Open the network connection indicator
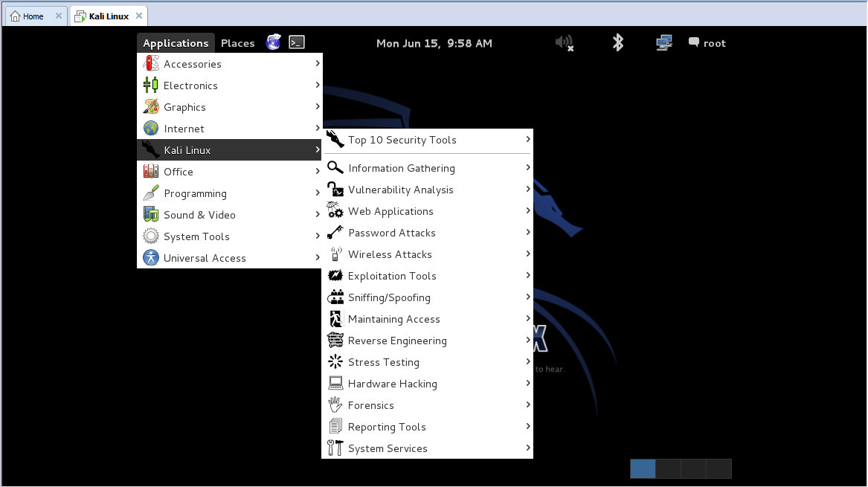This screenshot has width=868, height=487. click(663, 42)
